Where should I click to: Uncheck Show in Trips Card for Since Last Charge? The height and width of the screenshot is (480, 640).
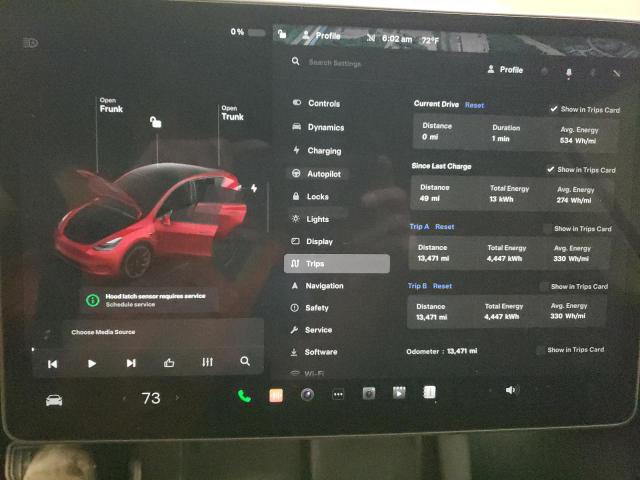[x=551, y=169]
